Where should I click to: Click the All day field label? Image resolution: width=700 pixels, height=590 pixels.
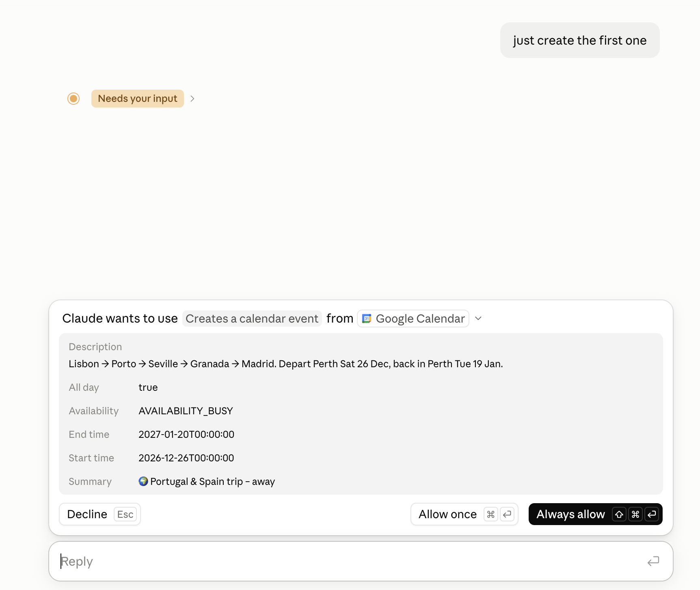pos(84,388)
